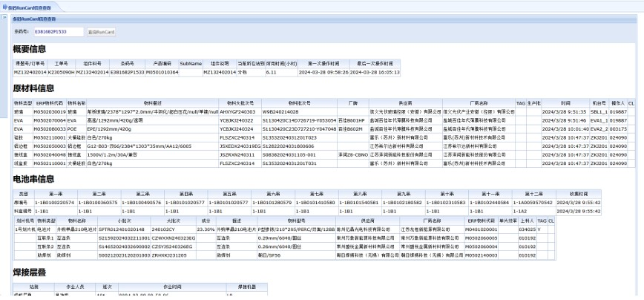Click the SubName column header
The height and width of the screenshot is (300, 644).
[191, 64]
